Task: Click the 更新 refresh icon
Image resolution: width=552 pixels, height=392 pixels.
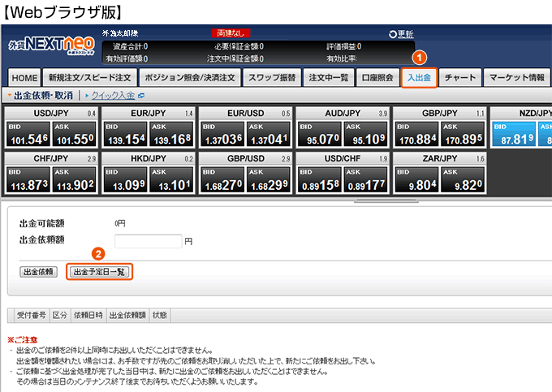Action: coord(393,33)
